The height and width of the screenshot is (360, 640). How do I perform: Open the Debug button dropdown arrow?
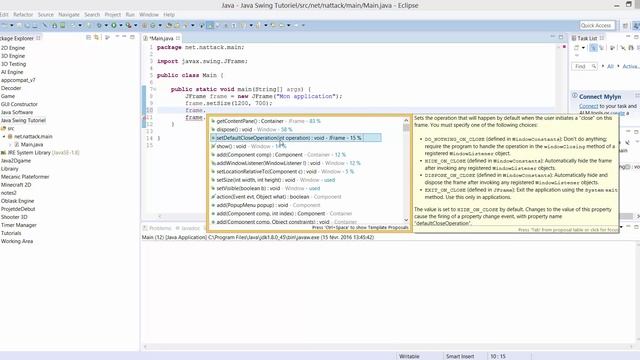pos(106,25)
